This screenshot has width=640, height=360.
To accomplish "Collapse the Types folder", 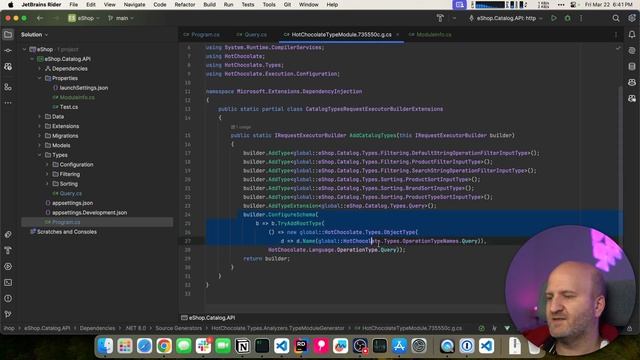I will pos(40,155).
